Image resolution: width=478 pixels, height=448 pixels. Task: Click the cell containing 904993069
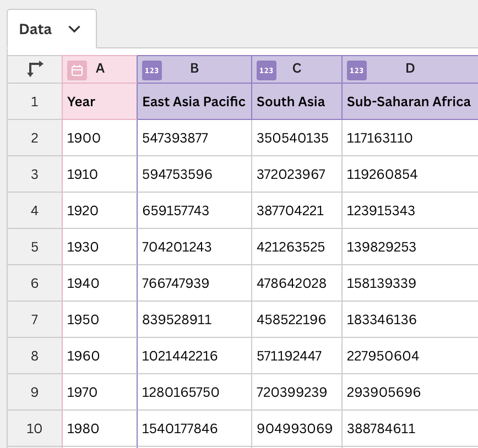[296, 428]
